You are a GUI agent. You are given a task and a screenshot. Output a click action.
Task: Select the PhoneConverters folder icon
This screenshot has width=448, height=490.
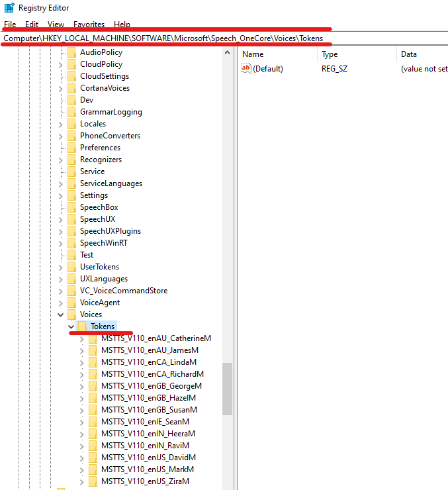coord(72,136)
